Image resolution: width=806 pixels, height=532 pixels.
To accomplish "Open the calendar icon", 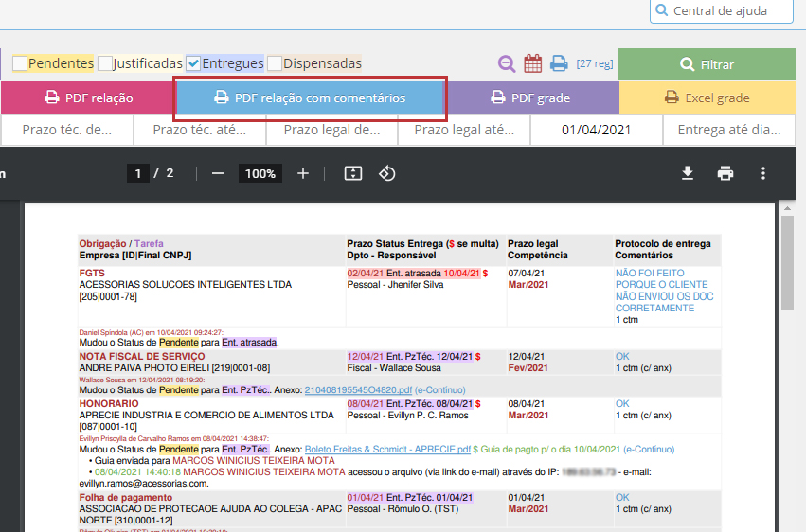I will 533,63.
